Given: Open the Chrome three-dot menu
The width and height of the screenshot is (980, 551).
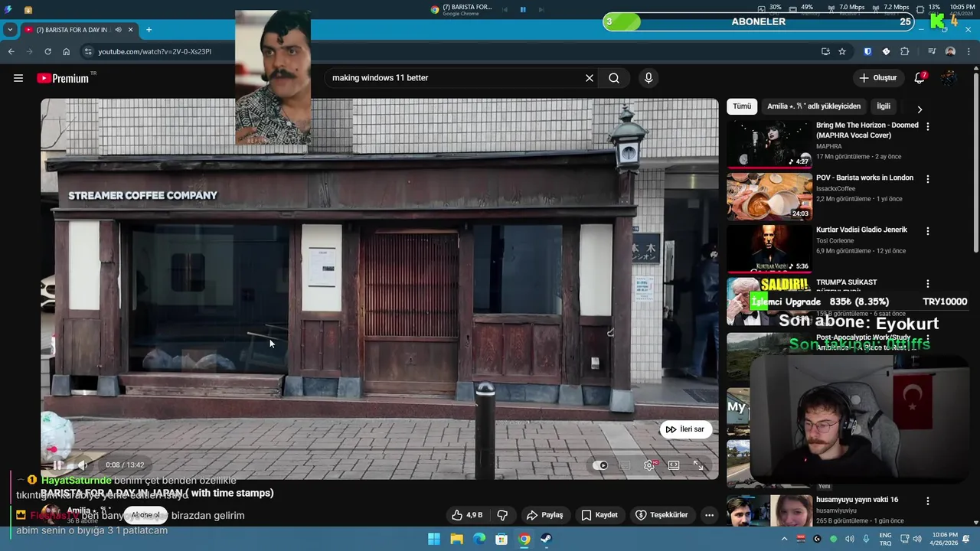Looking at the screenshot, I should [968, 51].
